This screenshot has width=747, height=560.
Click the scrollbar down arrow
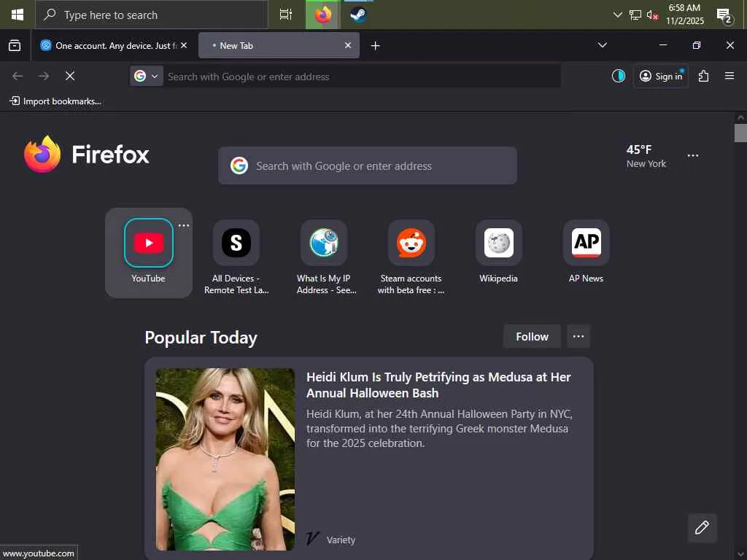740,554
